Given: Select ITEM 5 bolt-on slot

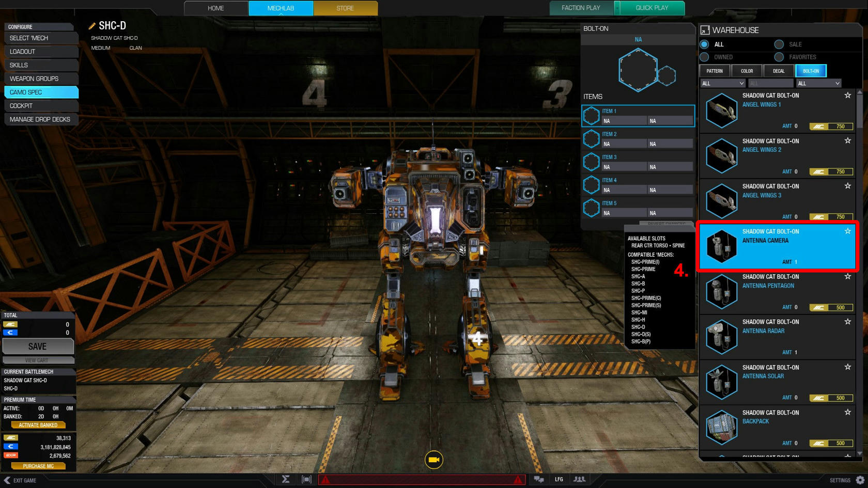Looking at the screenshot, I should click(x=638, y=208).
